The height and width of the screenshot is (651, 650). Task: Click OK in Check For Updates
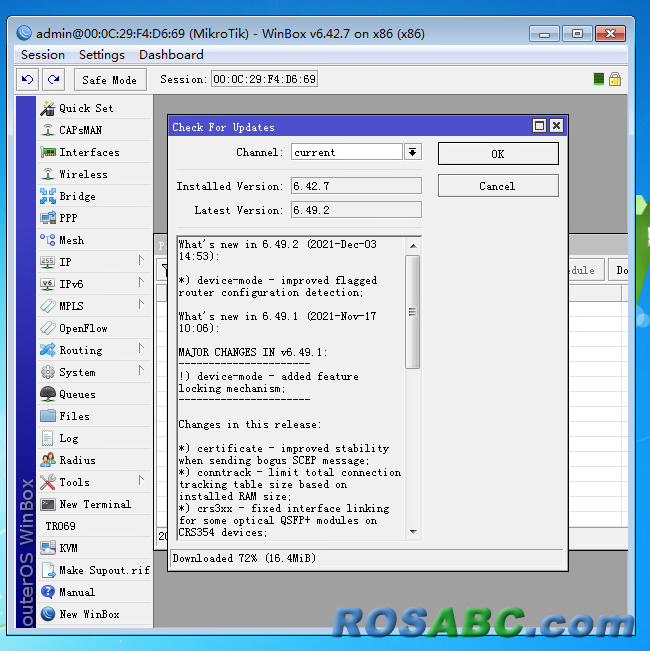(x=498, y=154)
